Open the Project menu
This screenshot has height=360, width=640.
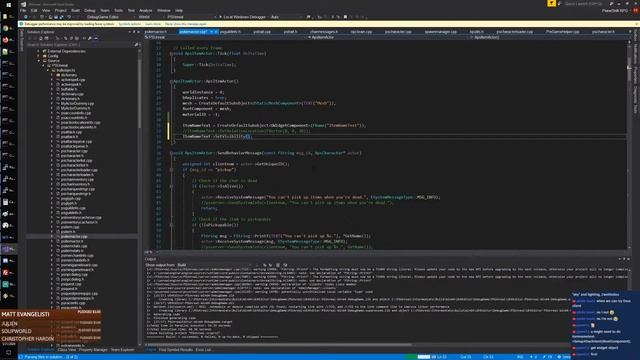tap(60, 11)
